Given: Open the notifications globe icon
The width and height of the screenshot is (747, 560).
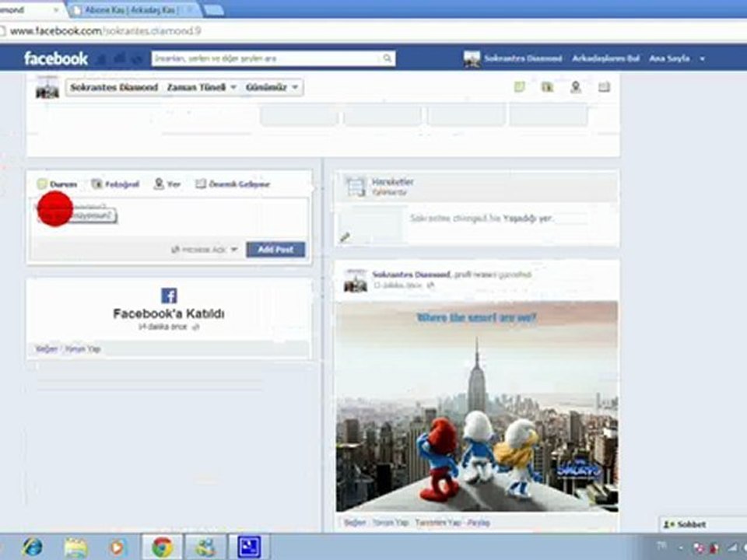Looking at the screenshot, I should pyautogui.click(x=137, y=59).
